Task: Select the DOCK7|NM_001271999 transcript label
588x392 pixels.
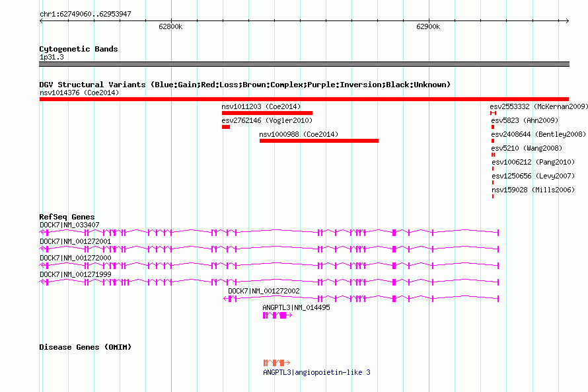Action: 75,274
